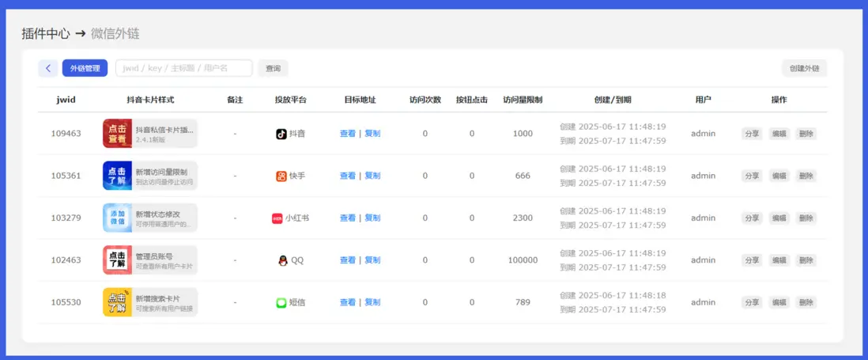
Task: Click the visit limit value 789
Action: click(523, 302)
